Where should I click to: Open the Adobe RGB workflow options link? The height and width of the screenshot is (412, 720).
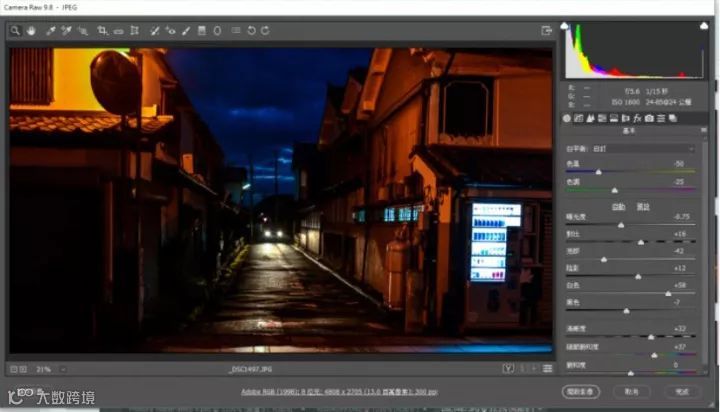pyautogui.click(x=339, y=392)
